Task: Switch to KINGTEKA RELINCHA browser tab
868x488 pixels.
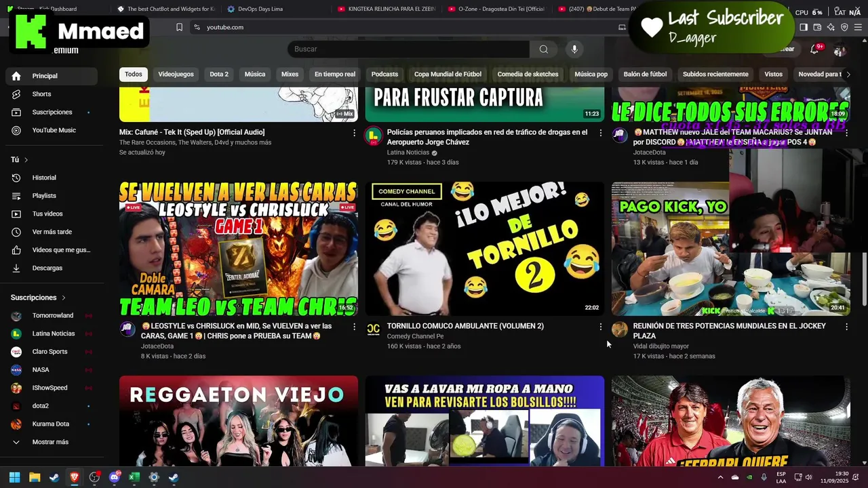Action: click(x=387, y=9)
